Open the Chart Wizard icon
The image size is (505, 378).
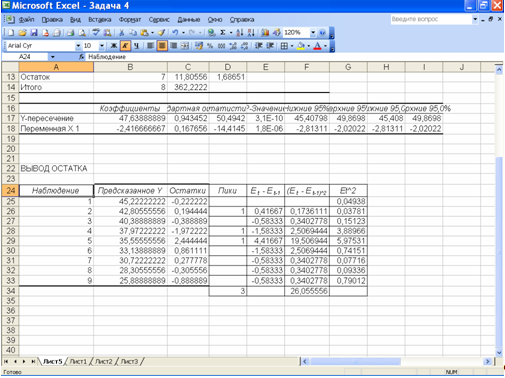(x=265, y=33)
